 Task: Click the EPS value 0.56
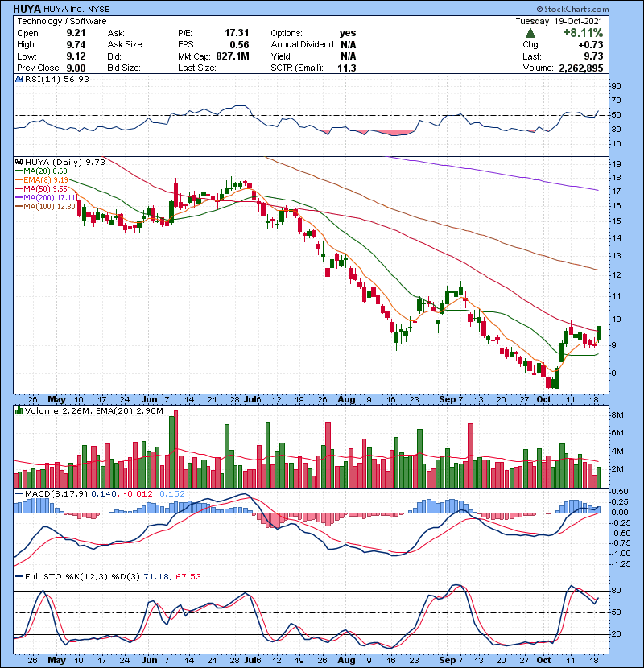239,45
